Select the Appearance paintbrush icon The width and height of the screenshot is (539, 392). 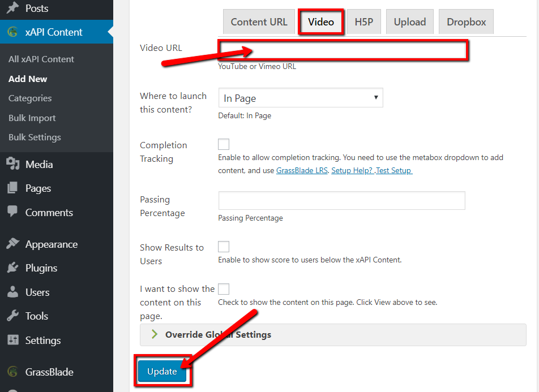pyautogui.click(x=12, y=244)
